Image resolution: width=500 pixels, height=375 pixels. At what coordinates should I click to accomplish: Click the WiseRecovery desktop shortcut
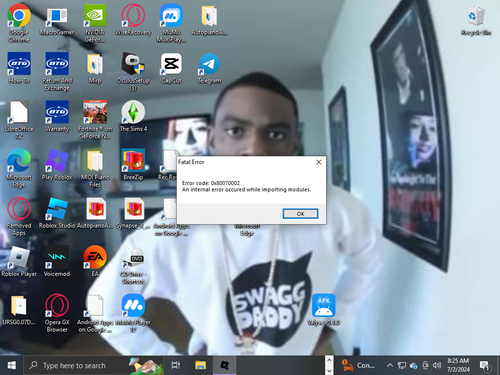(133, 20)
